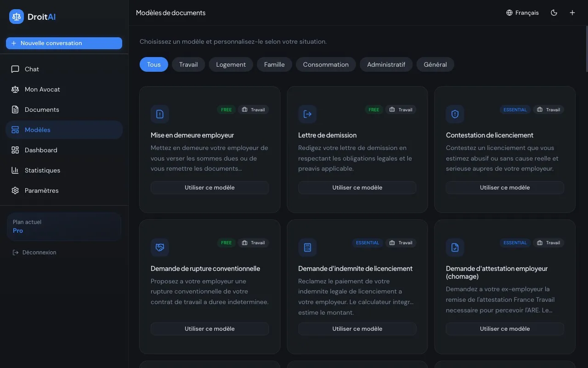Open the Documents section
Image resolution: width=588 pixels, height=368 pixels.
42,109
